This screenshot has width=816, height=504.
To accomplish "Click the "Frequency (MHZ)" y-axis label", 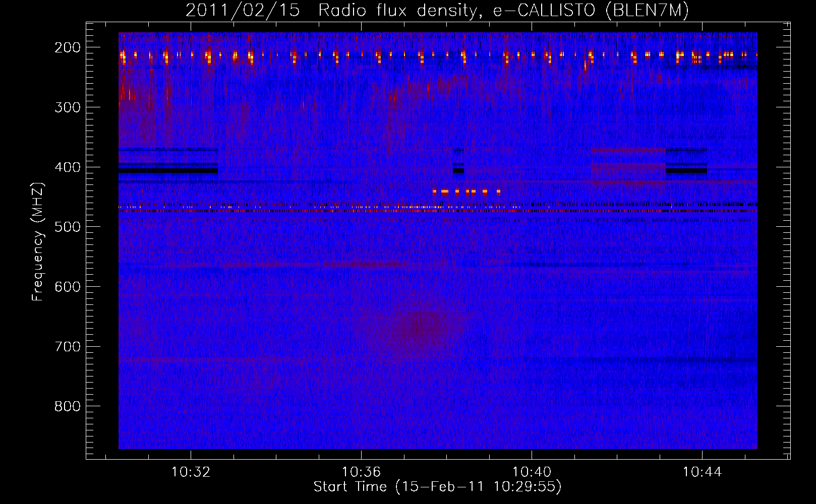I will coord(38,241).
